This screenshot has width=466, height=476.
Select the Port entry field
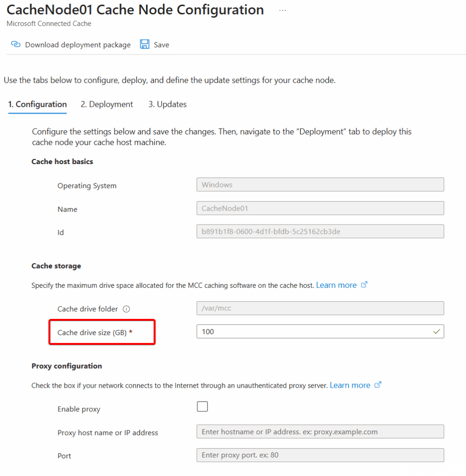(x=320, y=455)
